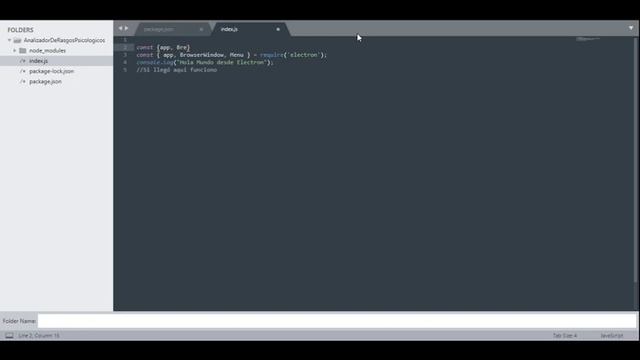The height and width of the screenshot is (360, 640).
Task: Click line number 3 in the gutter
Action: click(x=125, y=55)
